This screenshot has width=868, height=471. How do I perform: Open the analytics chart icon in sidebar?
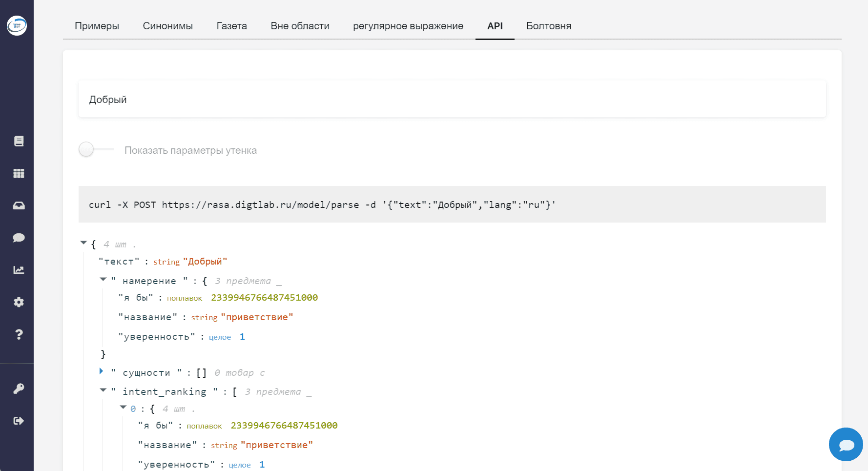click(19, 270)
